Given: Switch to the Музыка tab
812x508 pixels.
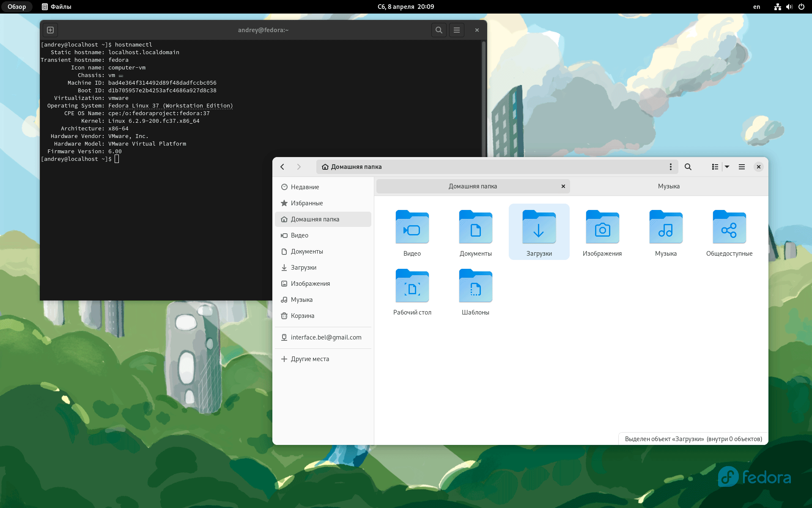Looking at the screenshot, I should (669, 186).
